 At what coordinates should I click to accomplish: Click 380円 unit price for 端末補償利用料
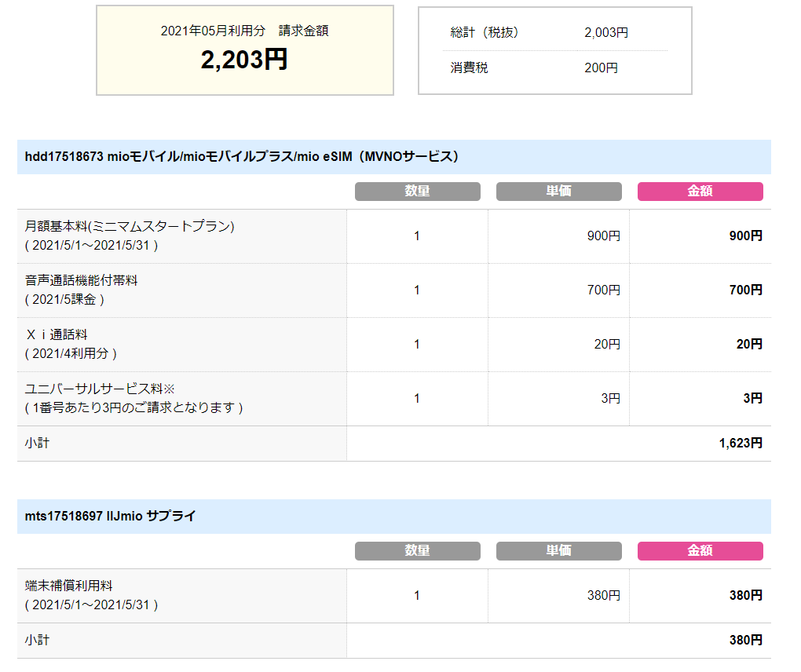pos(603,595)
